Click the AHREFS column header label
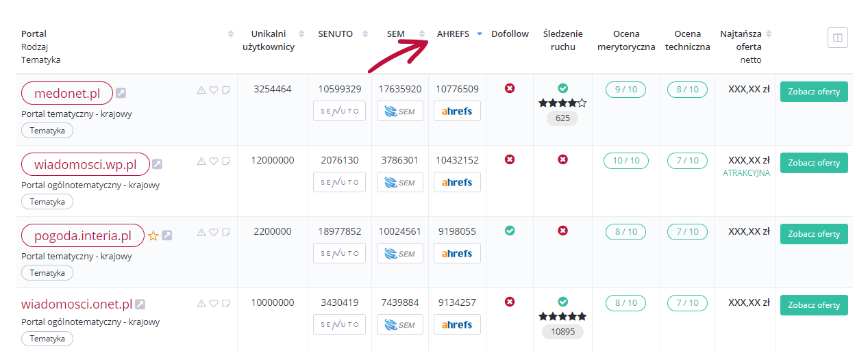 [x=453, y=34]
